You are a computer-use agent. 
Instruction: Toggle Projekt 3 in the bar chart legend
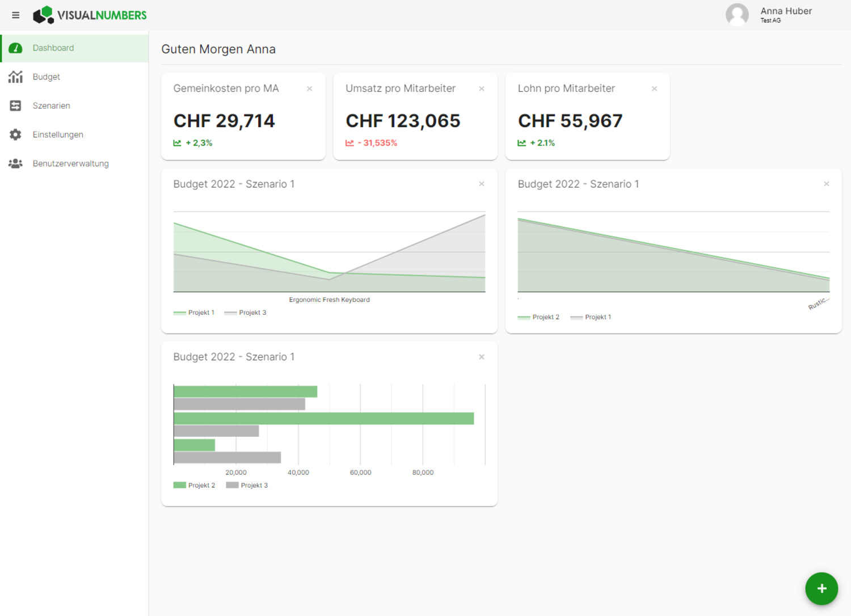[x=254, y=485]
